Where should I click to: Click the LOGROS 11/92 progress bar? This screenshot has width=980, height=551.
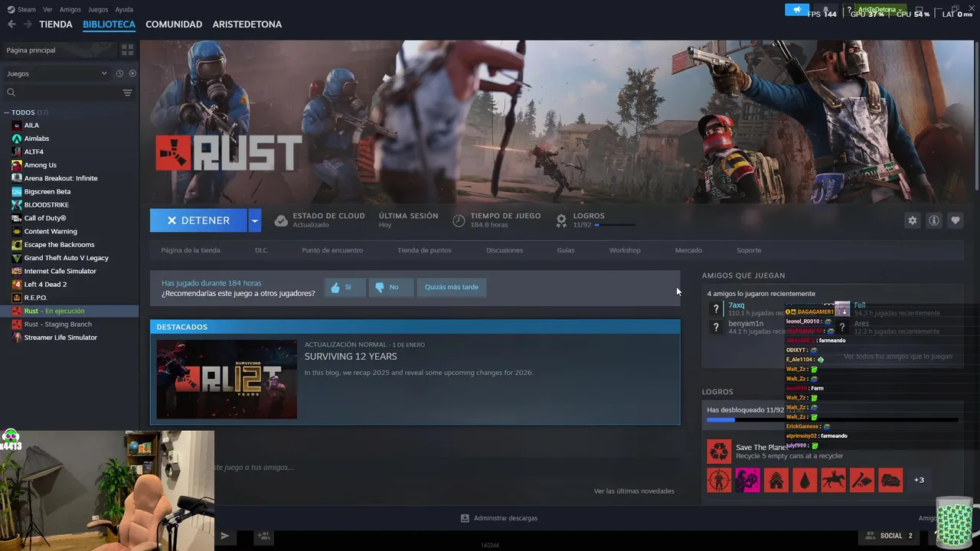pos(614,225)
